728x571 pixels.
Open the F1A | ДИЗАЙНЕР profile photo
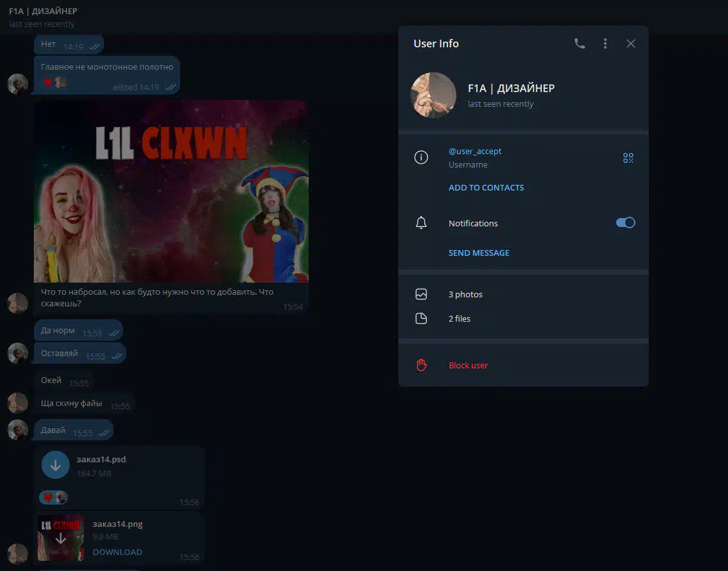(x=433, y=95)
